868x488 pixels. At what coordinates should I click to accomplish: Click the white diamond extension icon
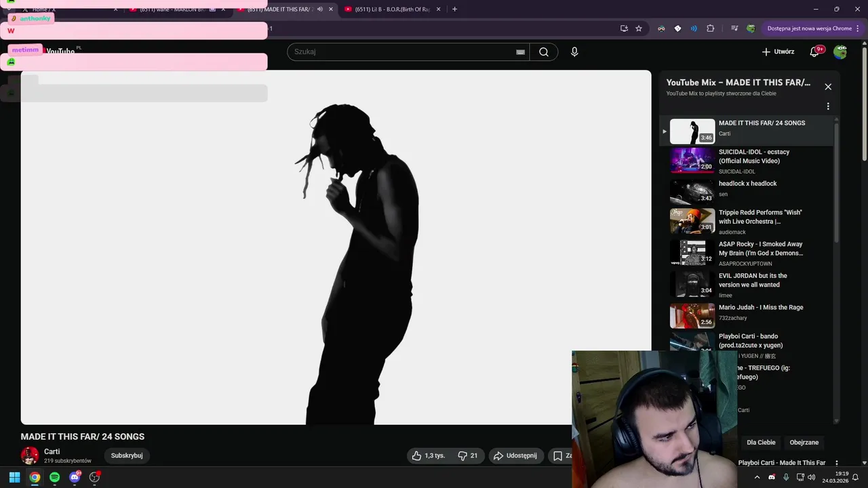[677, 28]
